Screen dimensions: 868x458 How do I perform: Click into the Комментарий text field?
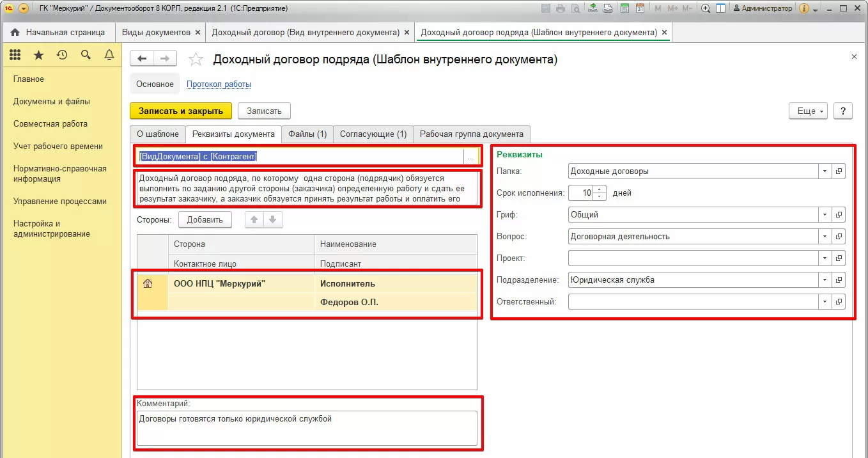tap(307, 428)
